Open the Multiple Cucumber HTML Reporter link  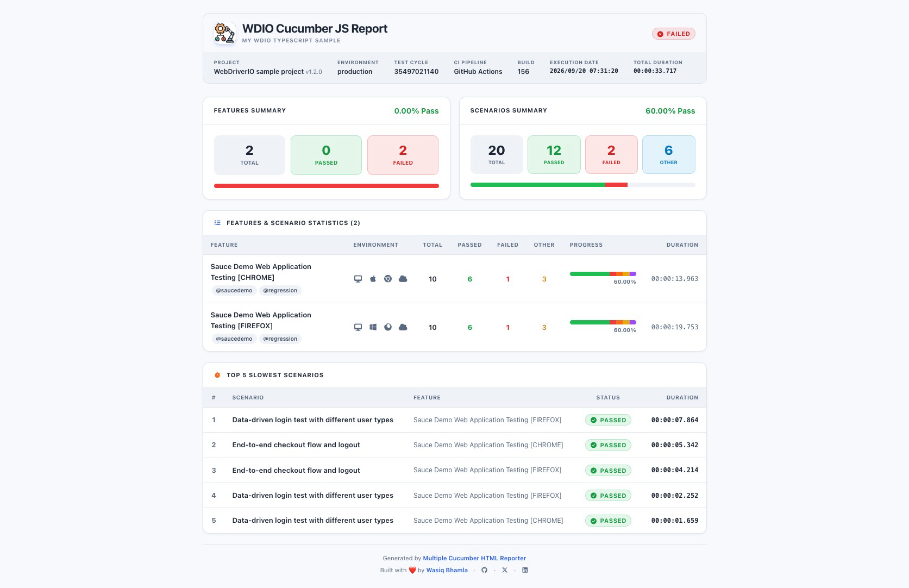[x=474, y=558]
